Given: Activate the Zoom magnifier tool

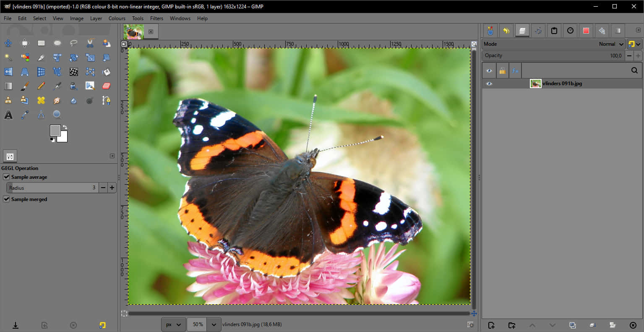Looking at the screenshot, I should [57, 115].
